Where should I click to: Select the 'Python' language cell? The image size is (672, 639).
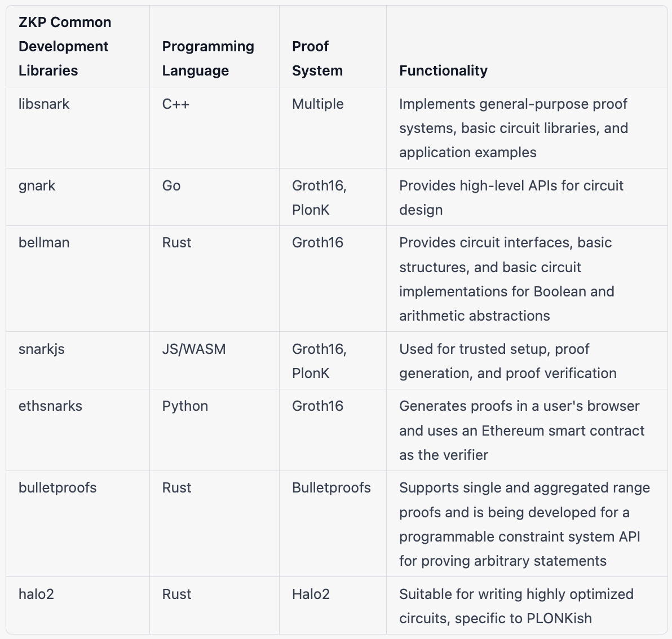[185, 406]
